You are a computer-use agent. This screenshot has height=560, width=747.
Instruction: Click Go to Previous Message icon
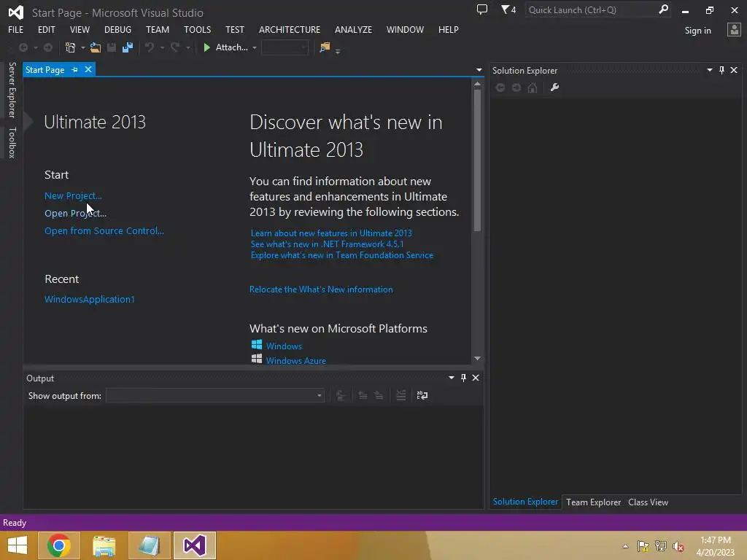pos(363,396)
